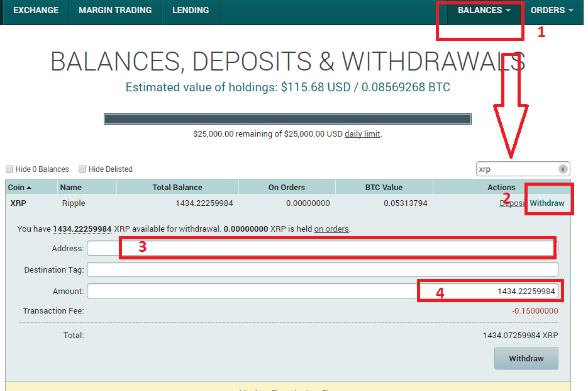Click the Withdraw link in XRP row
588x391 pixels.
pyautogui.click(x=546, y=203)
